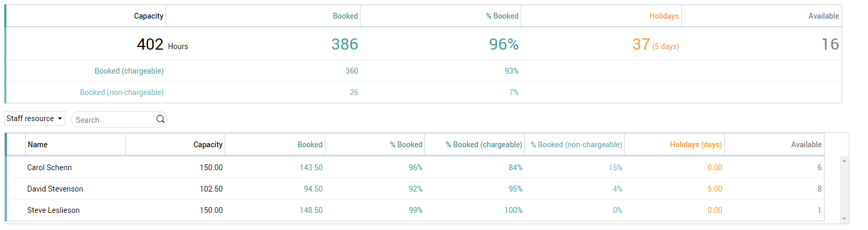Sort by % Booked (chargeable) column header
The width and height of the screenshot is (868, 230).
484,145
